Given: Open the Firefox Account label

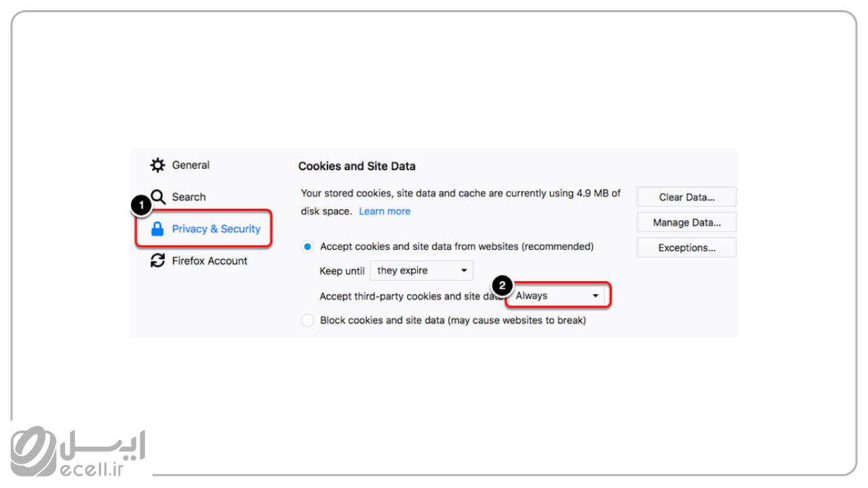Looking at the screenshot, I should (210, 261).
